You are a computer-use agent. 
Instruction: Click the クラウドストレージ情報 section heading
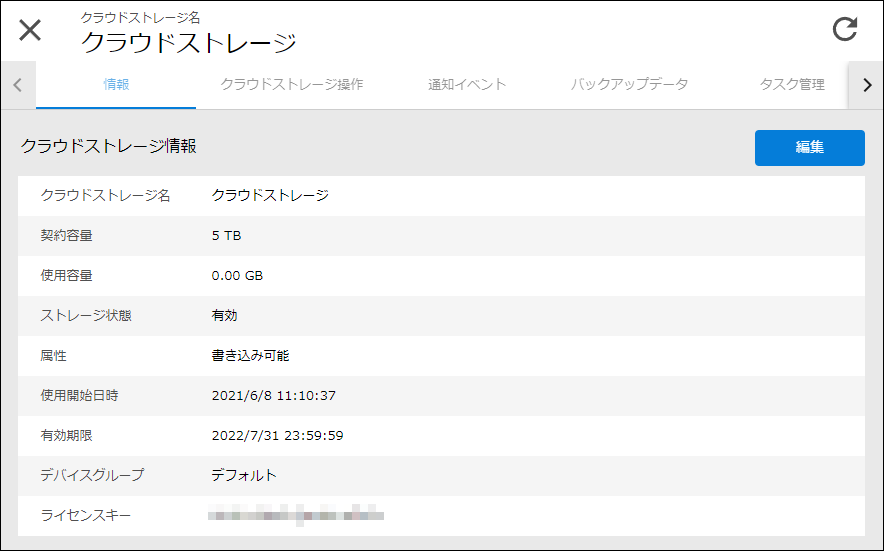coord(108,146)
